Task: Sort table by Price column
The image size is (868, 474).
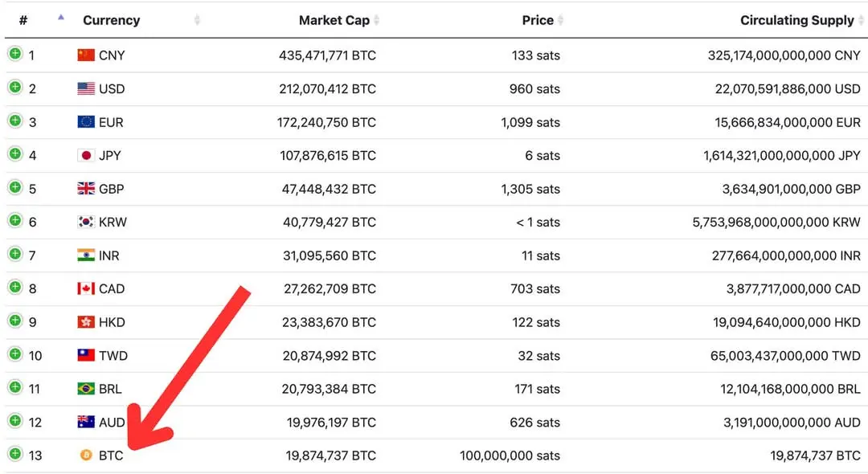Action: point(537,20)
